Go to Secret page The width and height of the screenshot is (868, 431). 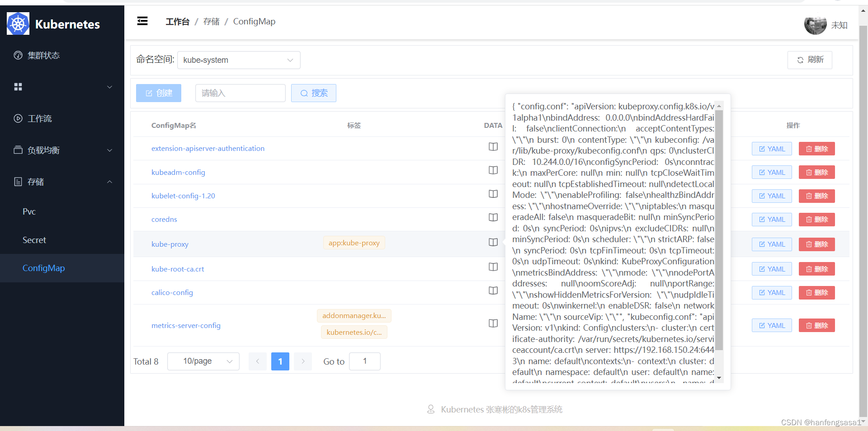pos(62,240)
